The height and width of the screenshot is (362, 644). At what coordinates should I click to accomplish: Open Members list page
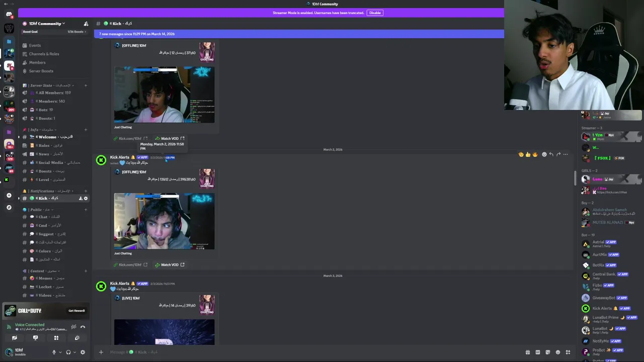click(54, 62)
